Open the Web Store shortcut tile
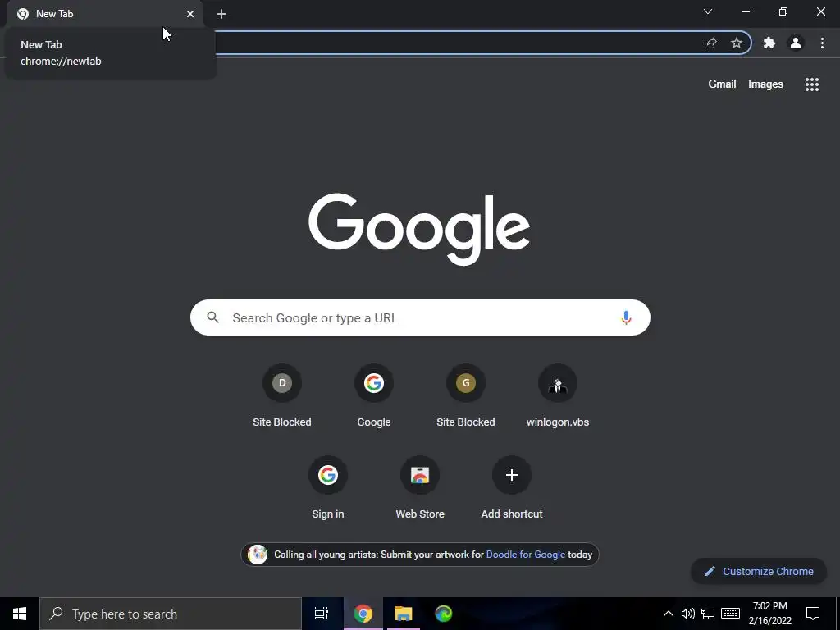840x630 pixels. coord(420,488)
